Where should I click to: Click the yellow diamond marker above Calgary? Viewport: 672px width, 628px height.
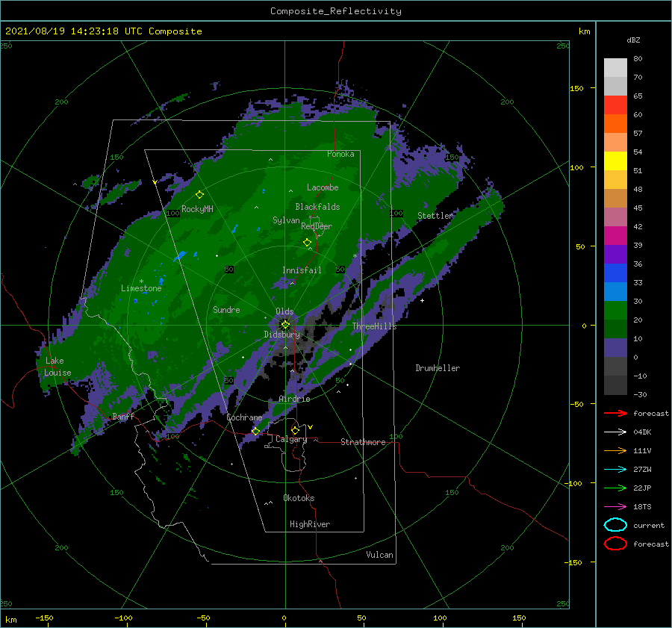pyautogui.click(x=295, y=430)
